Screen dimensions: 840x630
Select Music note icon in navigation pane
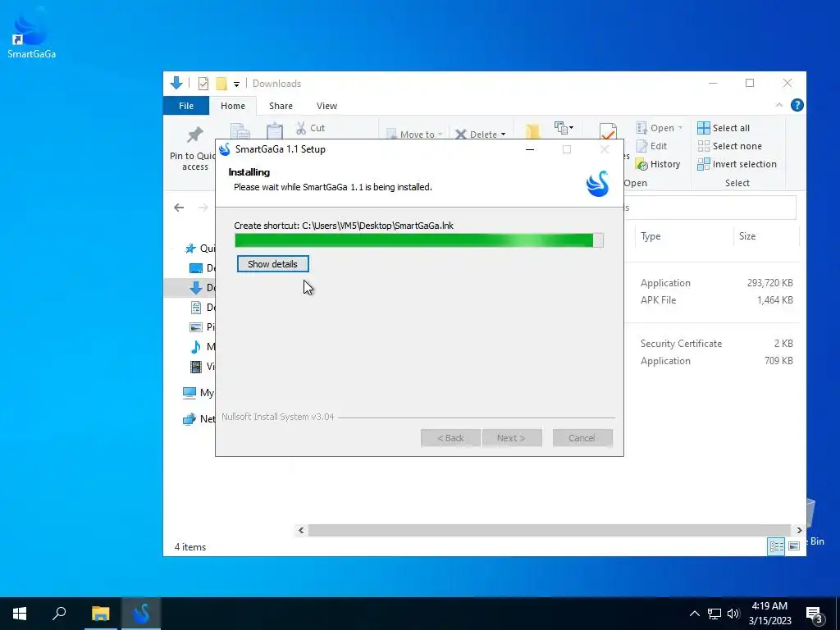coord(196,347)
